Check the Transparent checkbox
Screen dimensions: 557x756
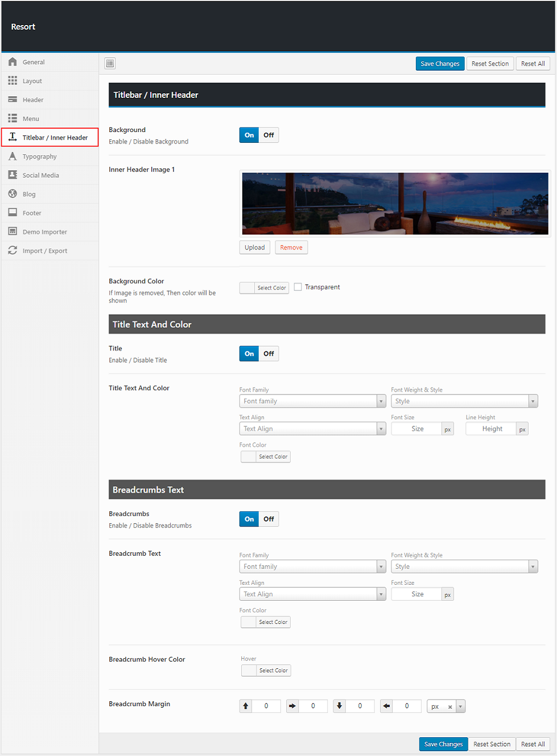coord(298,287)
